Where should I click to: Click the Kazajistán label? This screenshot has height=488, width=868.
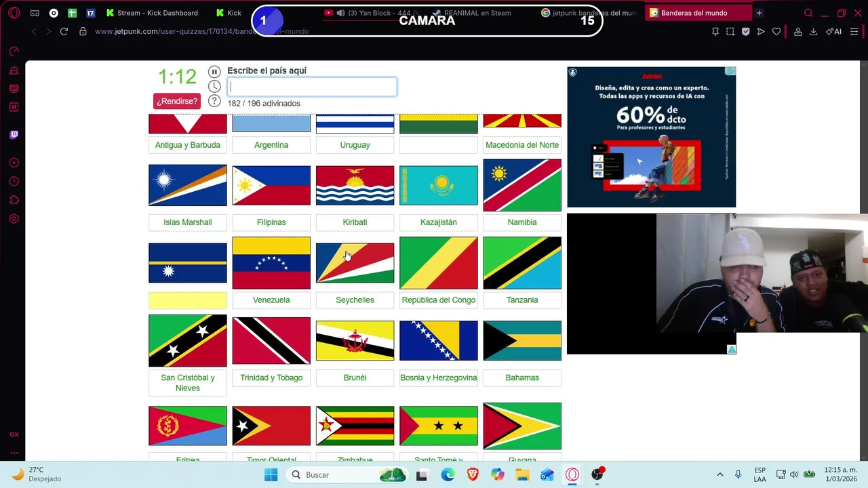(439, 222)
